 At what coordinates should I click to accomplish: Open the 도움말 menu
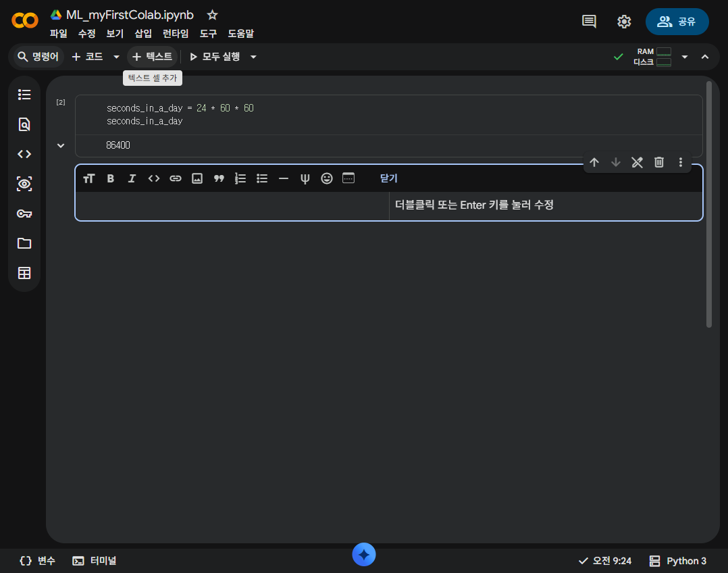coord(240,34)
